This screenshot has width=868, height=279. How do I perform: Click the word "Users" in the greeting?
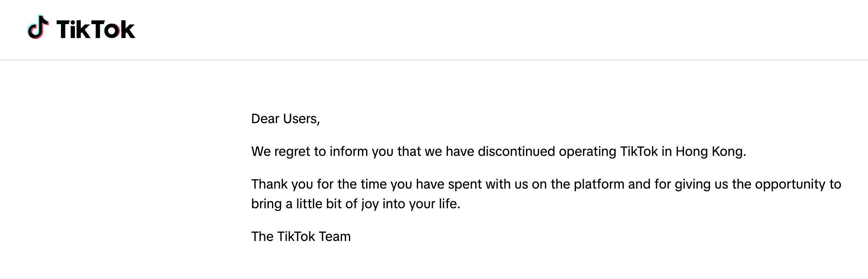[301, 119]
